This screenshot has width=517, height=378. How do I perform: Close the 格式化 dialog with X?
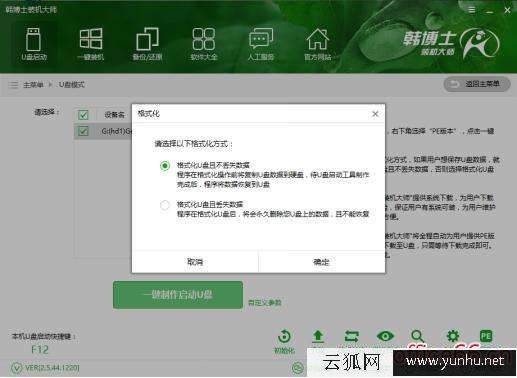tap(375, 114)
